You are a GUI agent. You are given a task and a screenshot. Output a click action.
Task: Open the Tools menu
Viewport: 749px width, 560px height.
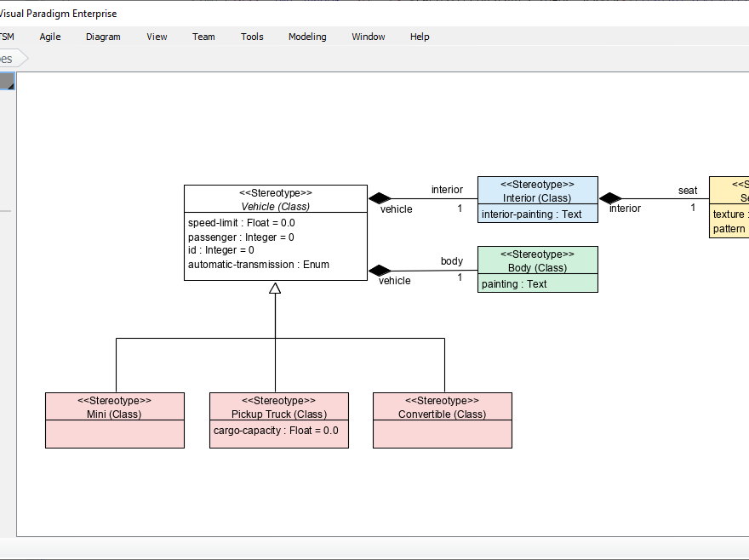click(252, 37)
